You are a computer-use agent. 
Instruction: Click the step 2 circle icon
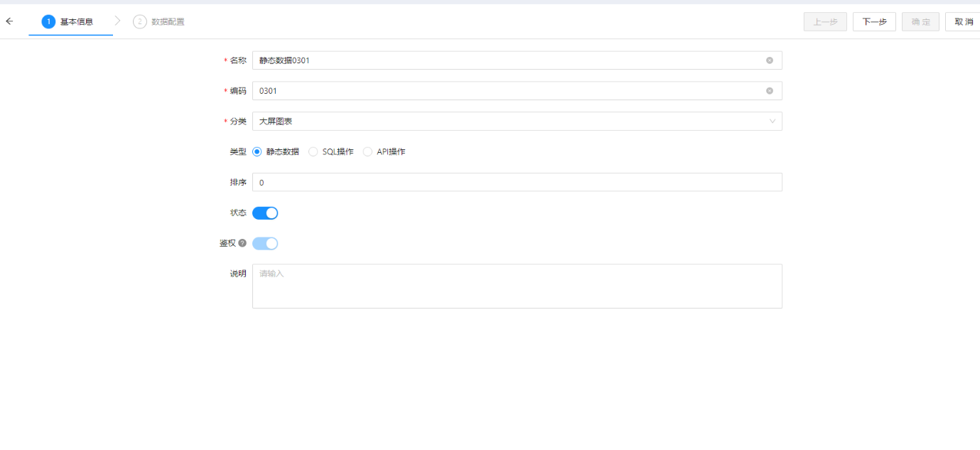coord(139,21)
